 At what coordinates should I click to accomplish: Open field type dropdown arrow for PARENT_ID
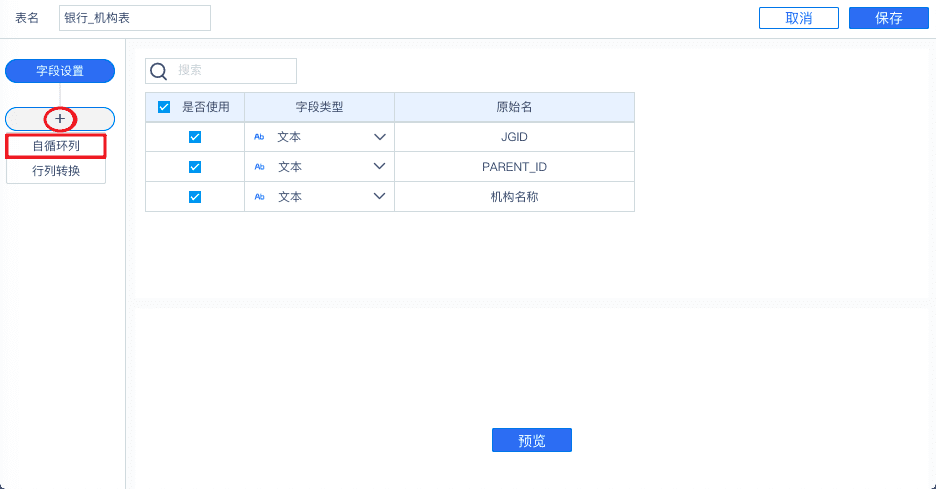pos(379,167)
